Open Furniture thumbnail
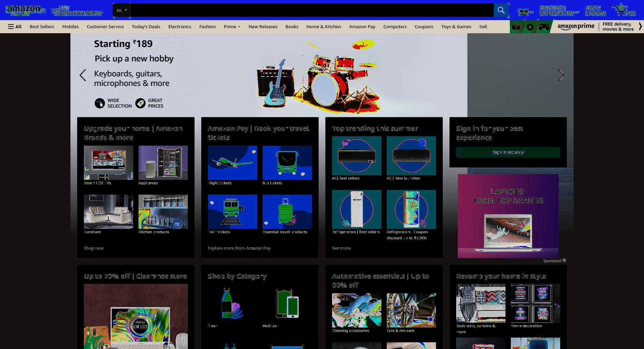The image size is (644, 349). coord(108,212)
